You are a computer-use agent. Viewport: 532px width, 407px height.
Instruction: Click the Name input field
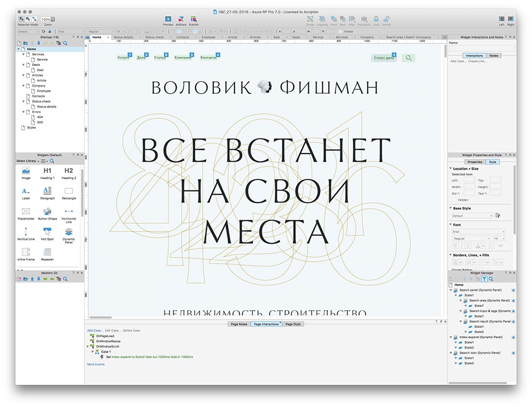coord(481,48)
